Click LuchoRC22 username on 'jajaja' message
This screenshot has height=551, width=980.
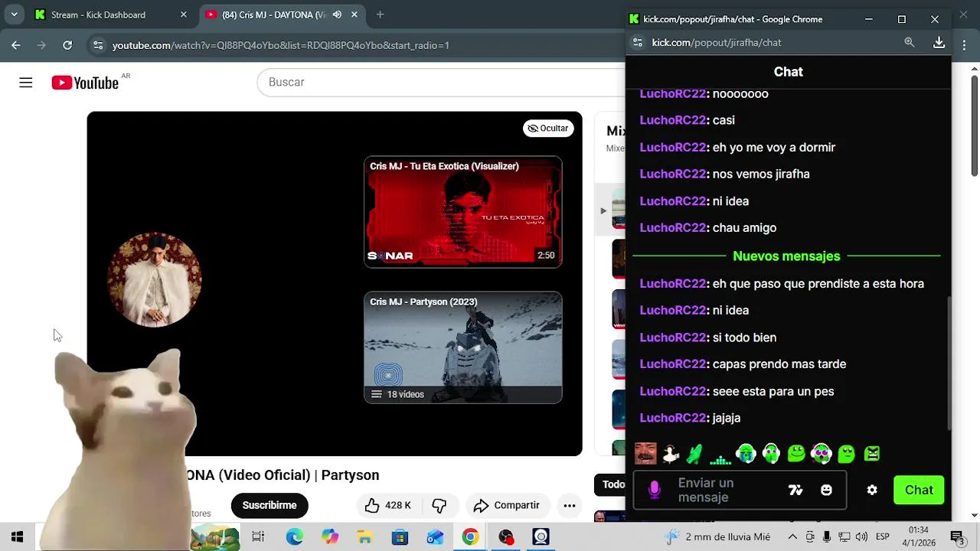[x=673, y=418]
